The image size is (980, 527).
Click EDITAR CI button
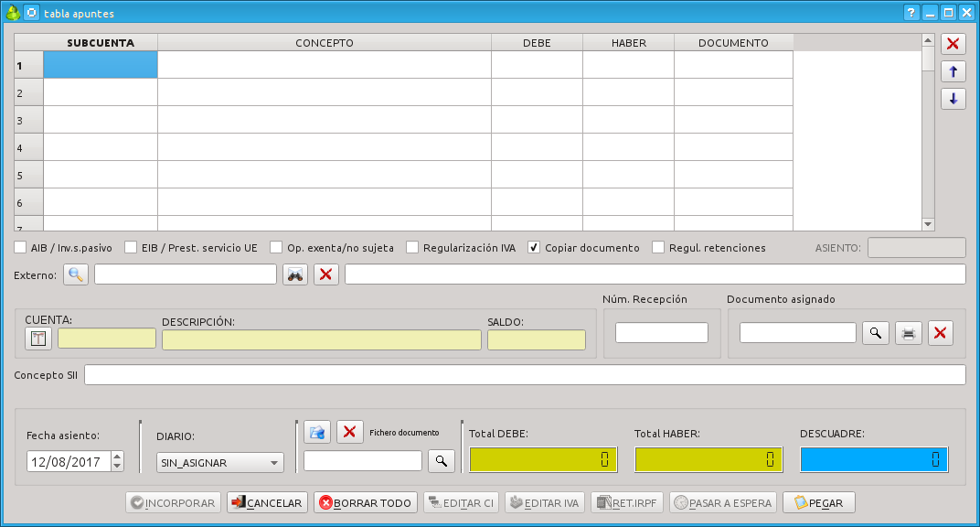(x=462, y=502)
